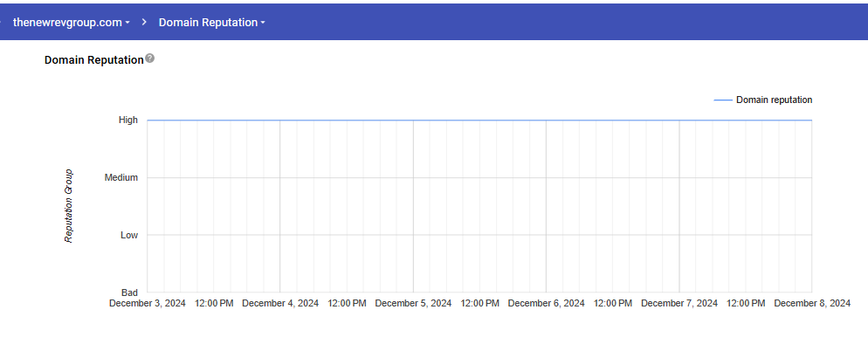Select the December 5, 2024 axis label

tap(413, 304)
